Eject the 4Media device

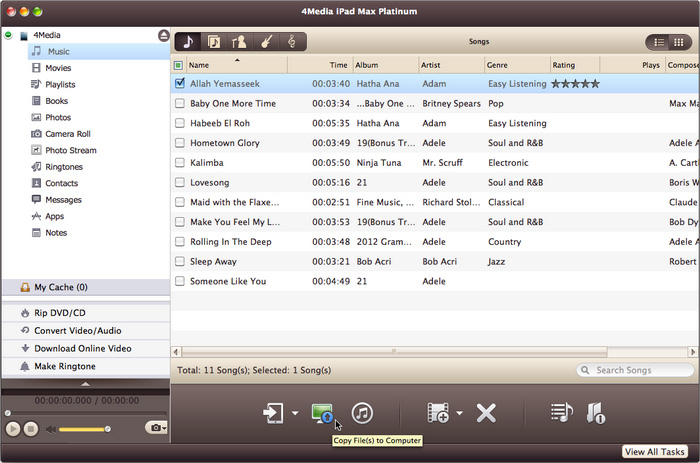tap(163, 35)
